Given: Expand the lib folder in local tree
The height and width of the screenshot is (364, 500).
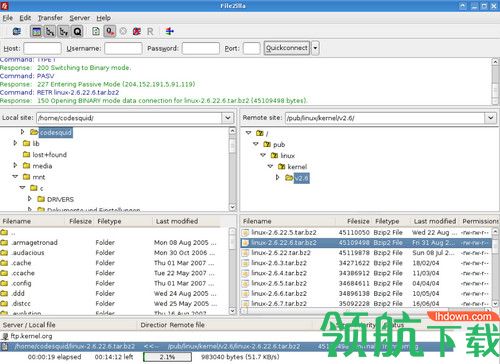Looking at the screenshot, I should click(x=15, y=143).
